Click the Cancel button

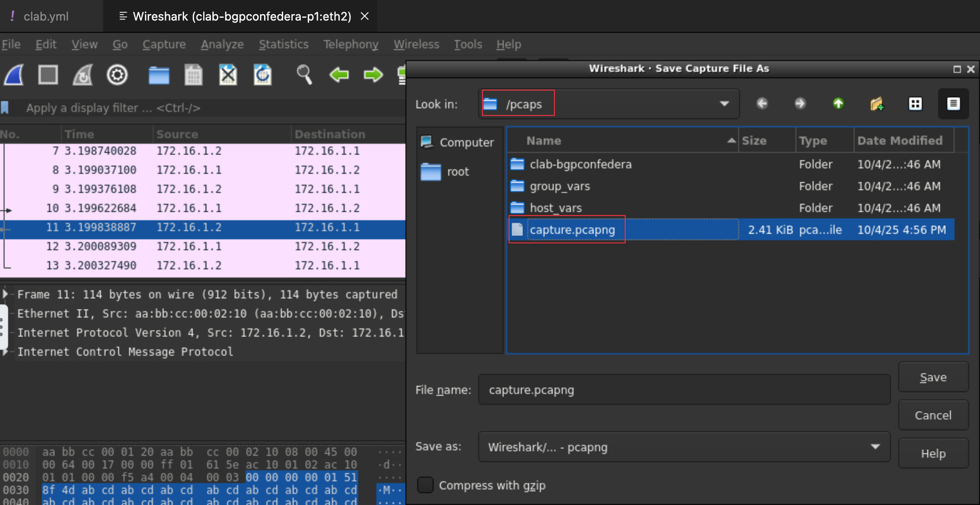(x=933, y=415)
